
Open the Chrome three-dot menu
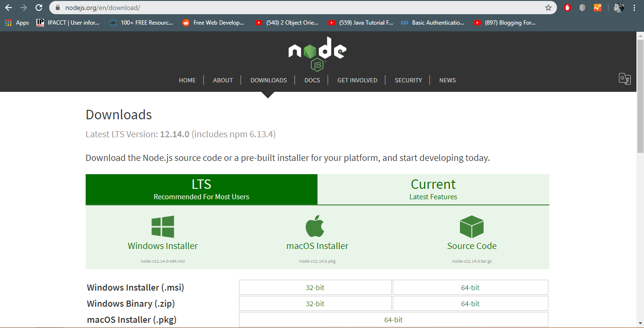click(x=634, y=8)
